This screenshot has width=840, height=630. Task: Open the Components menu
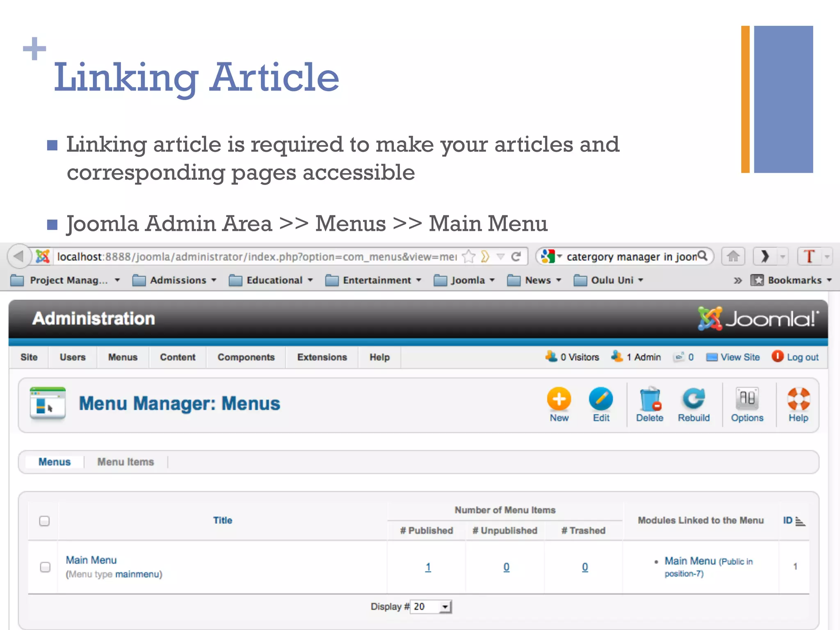point(246,357)
